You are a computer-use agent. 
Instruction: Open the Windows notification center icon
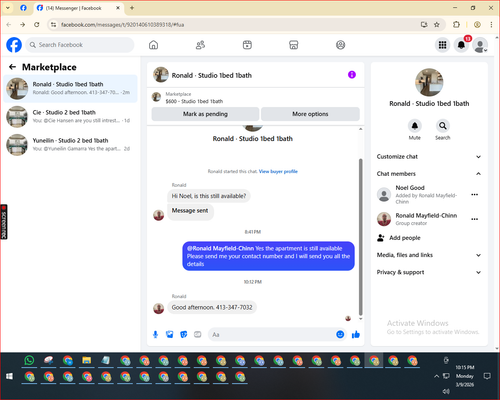[487, 376]
